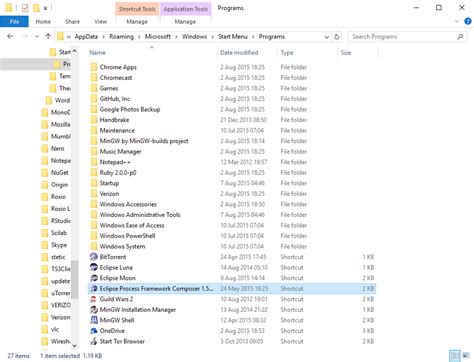Navigate to AppData in the address bar
Screen dimensions: 474x362
click(x=86, y=37)
